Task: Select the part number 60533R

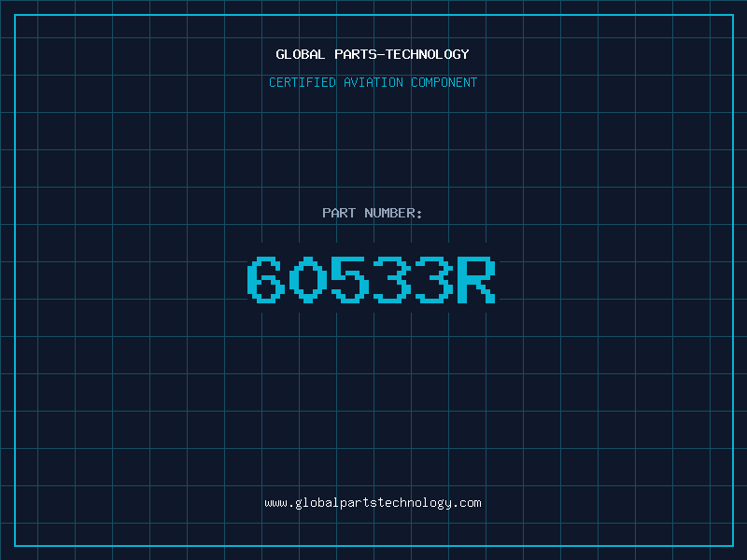Action: coord(372,279)
